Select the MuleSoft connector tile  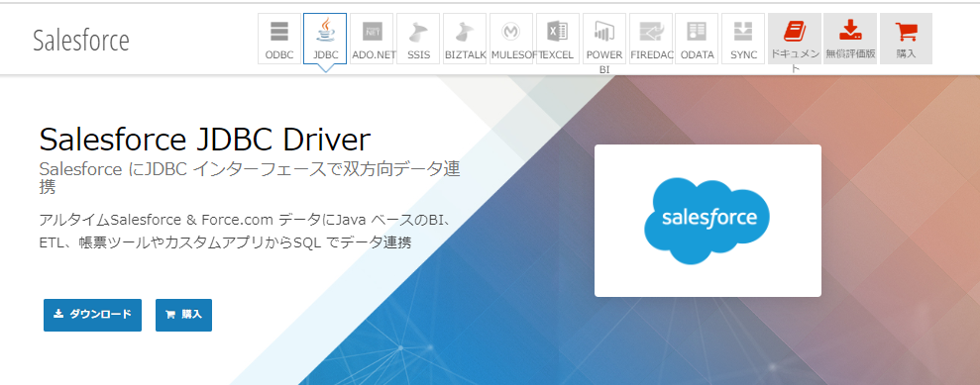[512, 38]
